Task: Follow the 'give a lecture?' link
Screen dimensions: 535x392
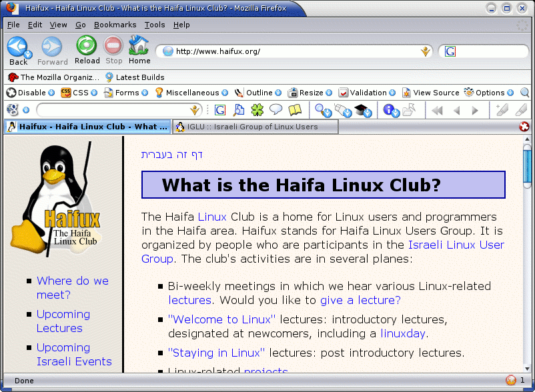Action: [x=360, y=300]
